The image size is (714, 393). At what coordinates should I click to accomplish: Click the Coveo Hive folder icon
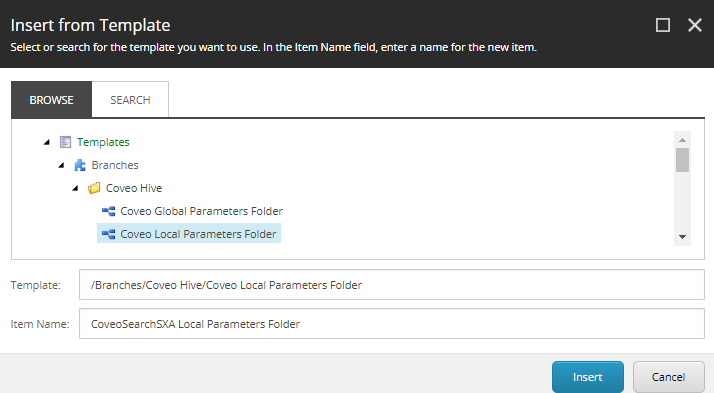click(x=94, y=188)
